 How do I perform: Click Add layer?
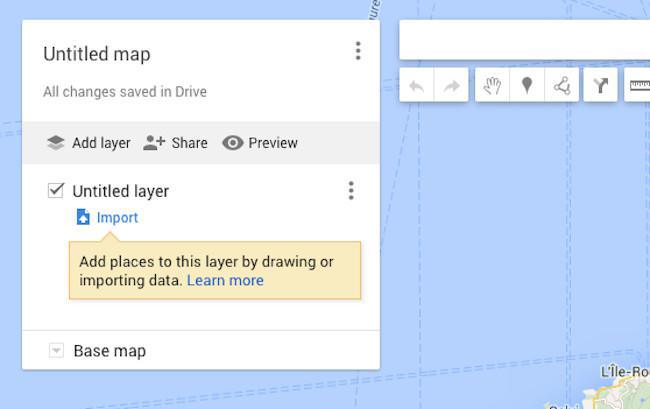89,143
